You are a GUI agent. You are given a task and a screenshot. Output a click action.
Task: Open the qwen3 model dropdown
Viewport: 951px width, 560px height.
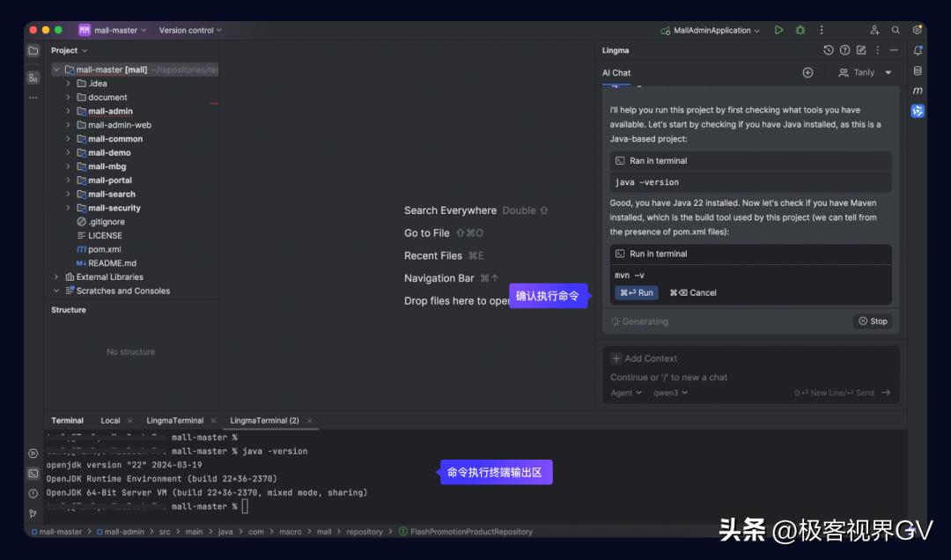tap(671, 393)
